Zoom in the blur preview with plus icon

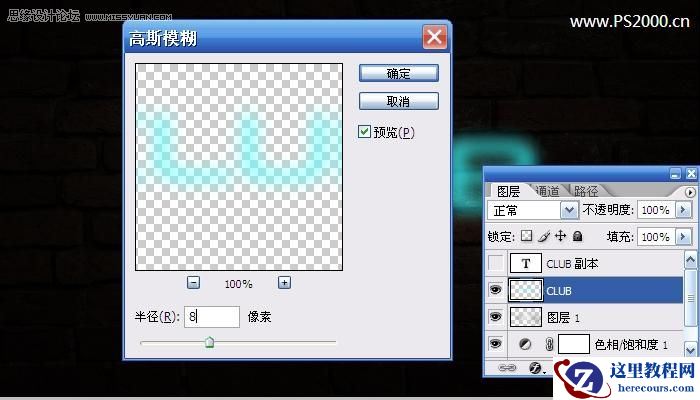tap(284, 283)
